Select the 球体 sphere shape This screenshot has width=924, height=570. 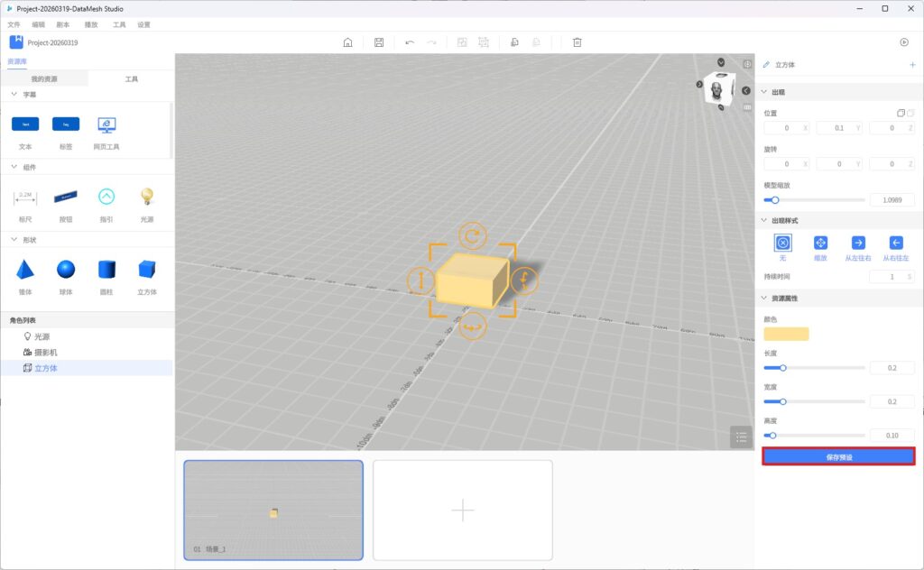pyautogui.click(x=66, y=270)
